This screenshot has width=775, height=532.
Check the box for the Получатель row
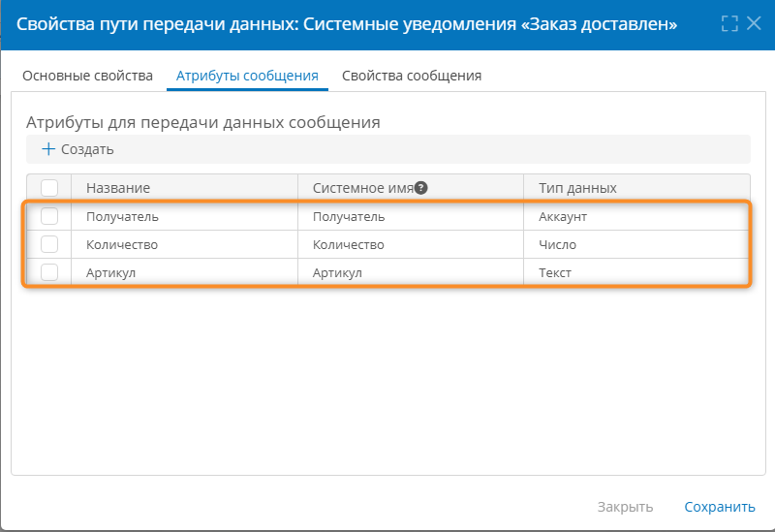click(x=49, y=216)
